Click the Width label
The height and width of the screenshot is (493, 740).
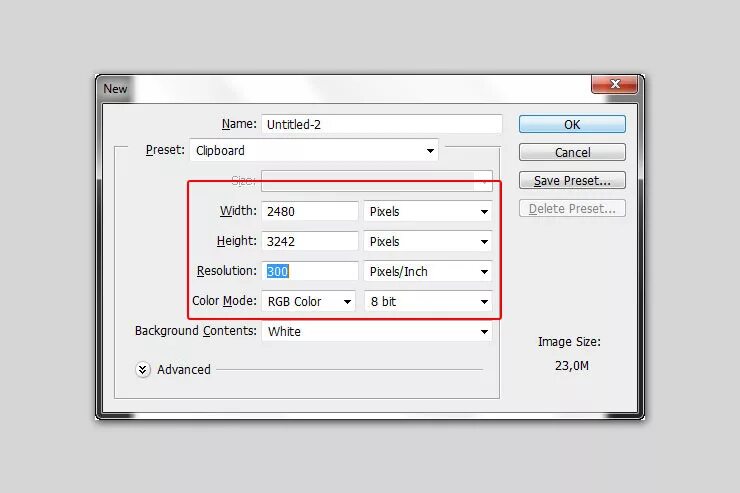238,210
